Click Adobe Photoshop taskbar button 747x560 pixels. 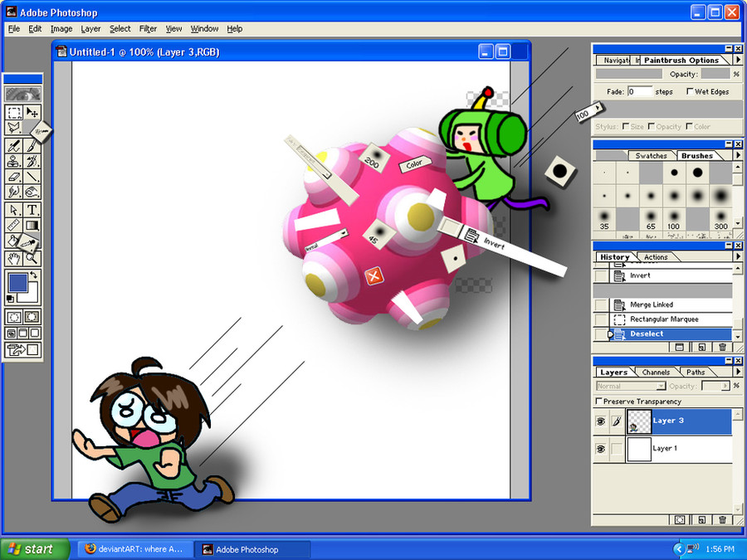coord(252,549)
